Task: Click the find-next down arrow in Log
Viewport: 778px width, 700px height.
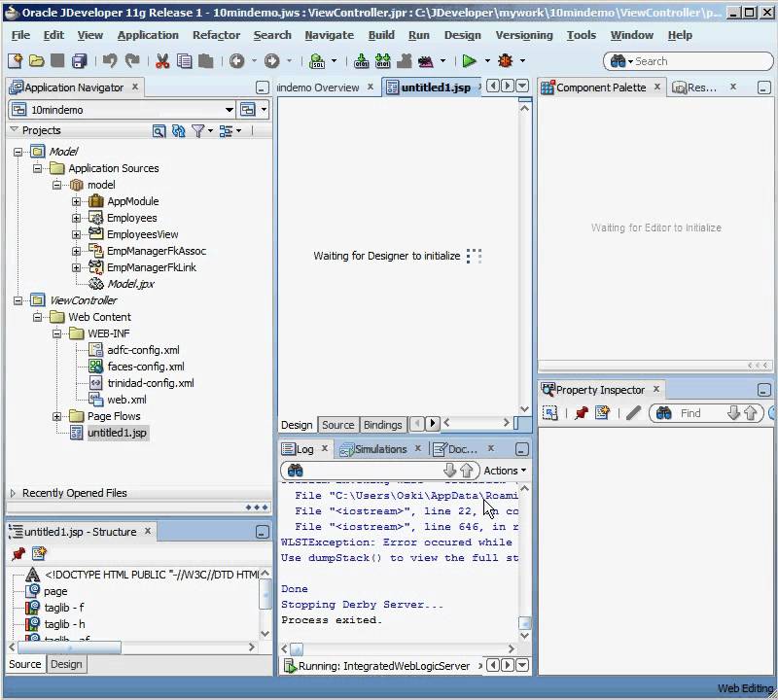Action: tap(449, 471)
